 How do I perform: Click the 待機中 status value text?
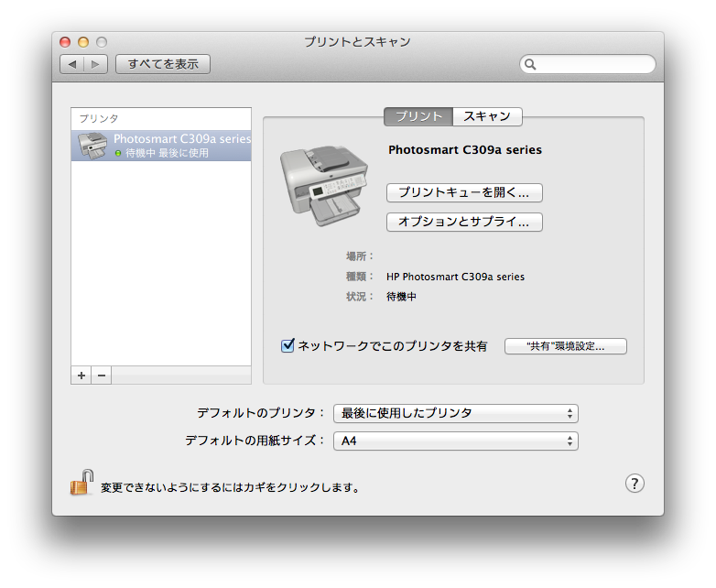pyautogui.click(x=401, y=297)
